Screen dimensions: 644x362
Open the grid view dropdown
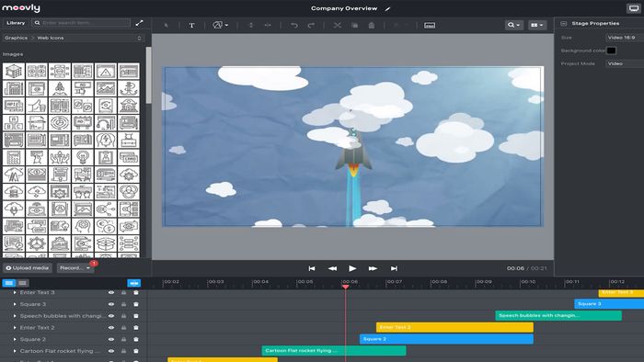coord(536,25)
